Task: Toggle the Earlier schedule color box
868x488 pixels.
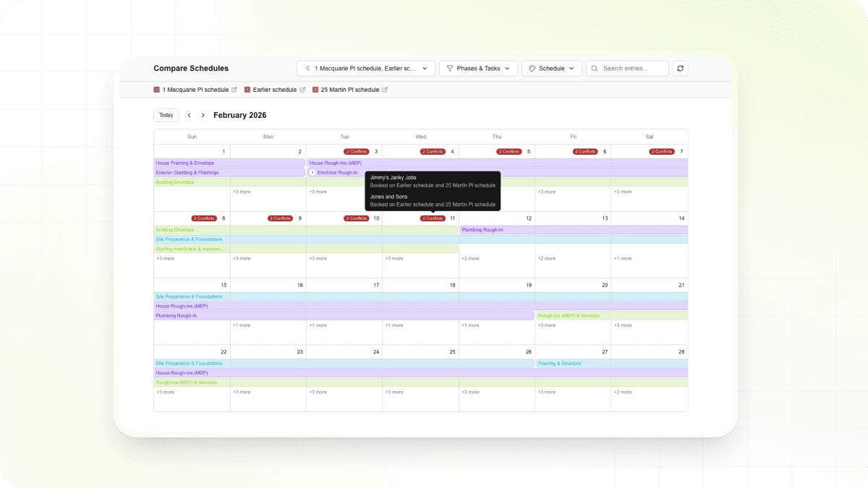Action: (247, 90)
